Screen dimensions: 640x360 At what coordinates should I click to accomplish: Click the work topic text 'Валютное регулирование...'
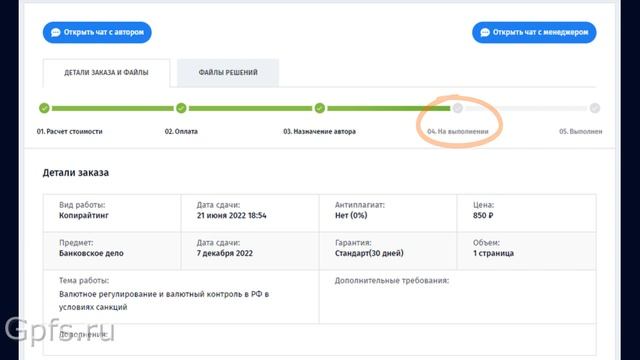coord(164,300)
